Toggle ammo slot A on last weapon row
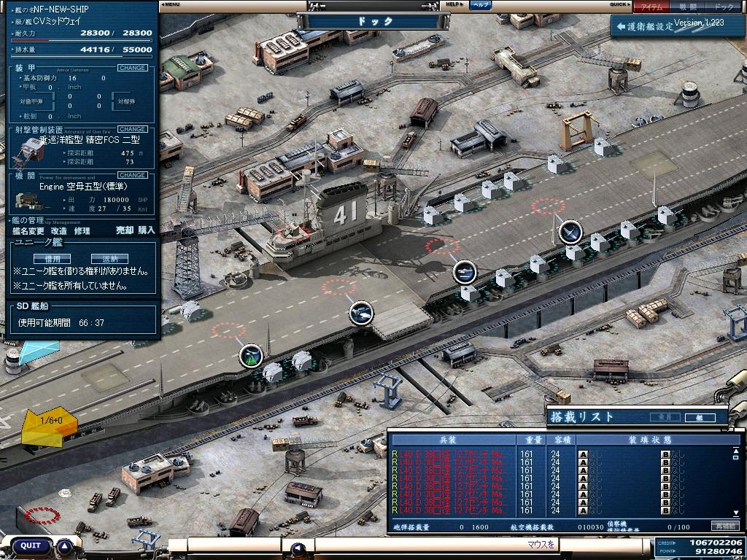Viewport: 747px width, 560px height. (x=583, y=510)
